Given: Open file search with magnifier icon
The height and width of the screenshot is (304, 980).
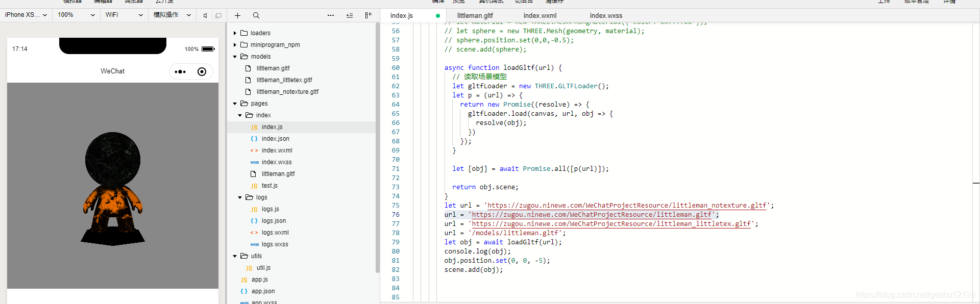Looking at the screenshot, I should click(x=256, y=15).
